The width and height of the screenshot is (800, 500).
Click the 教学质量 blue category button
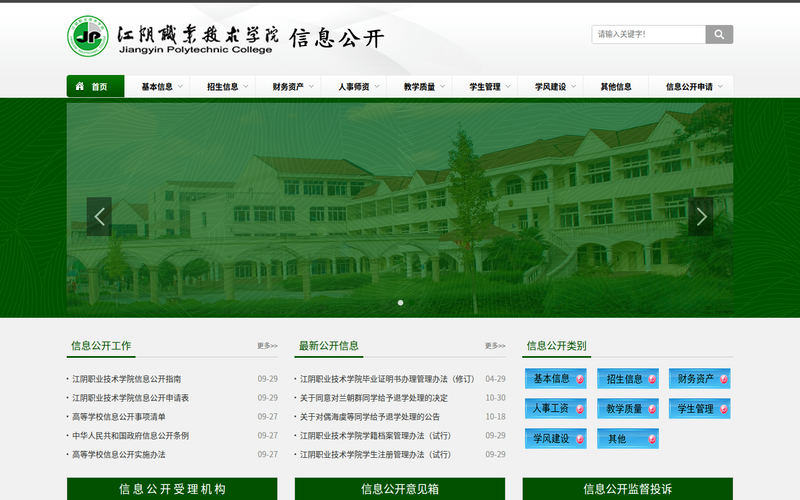pyautogui.click(x=628, y=409)
